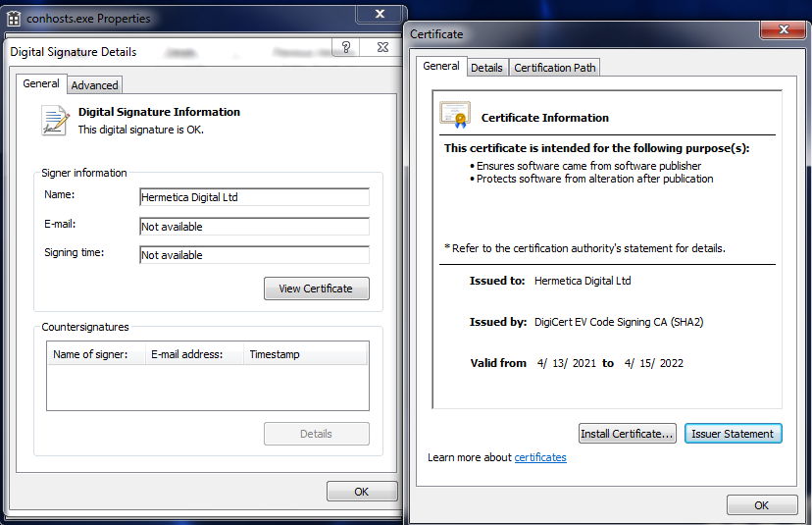This screenshot has height=525, width=812.
Task: Click the certificate ribbon icon
Action: tap(455, 115)
